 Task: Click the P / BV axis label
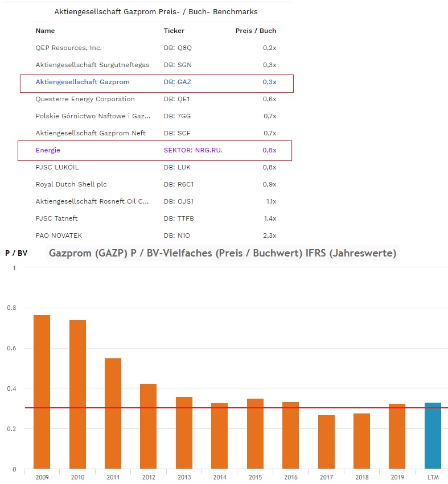tap(16, 254)
